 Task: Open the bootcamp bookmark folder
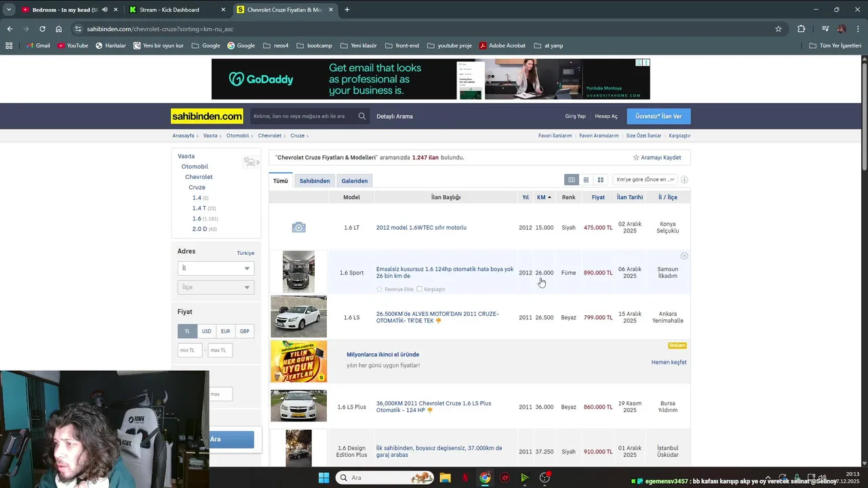pyautogui.click(x=314, y=45)
